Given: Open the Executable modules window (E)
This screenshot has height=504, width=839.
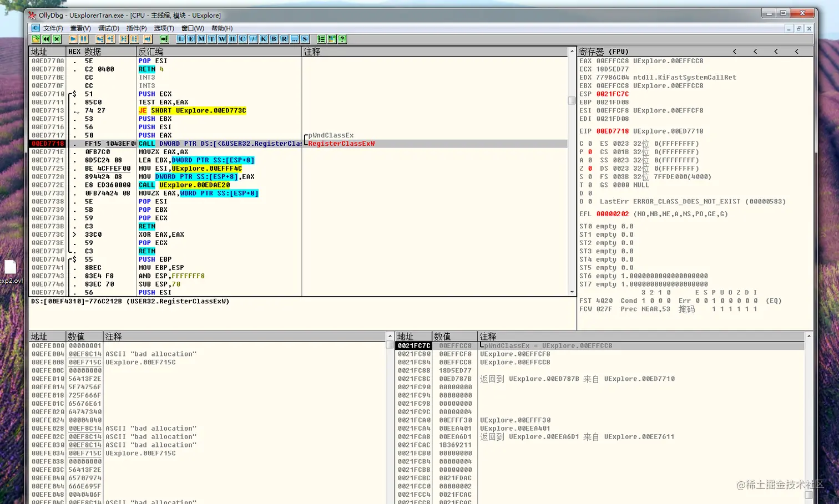Looking at the screenshot, I should [191, 39].
